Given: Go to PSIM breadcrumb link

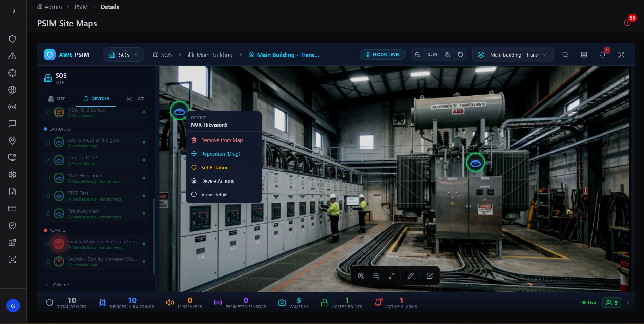Looking at the screenshot, I should pos(81,7).
